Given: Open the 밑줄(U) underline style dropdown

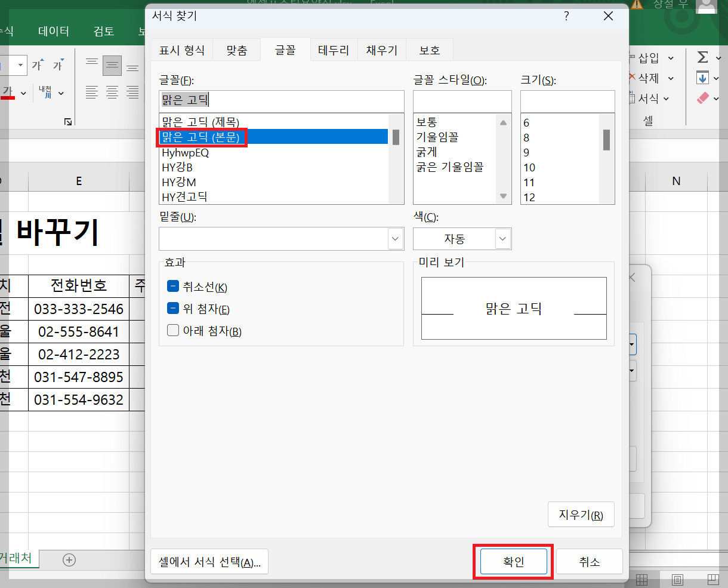Looking at the screenshot, I should [x=394, y=239].
